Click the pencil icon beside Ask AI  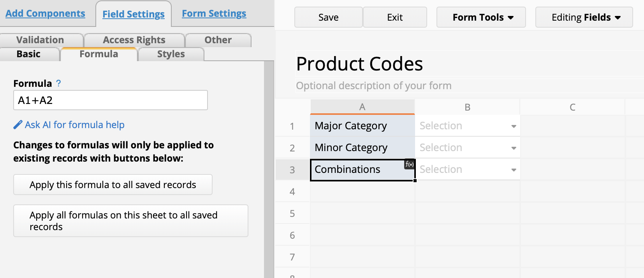tap(18, 125)
